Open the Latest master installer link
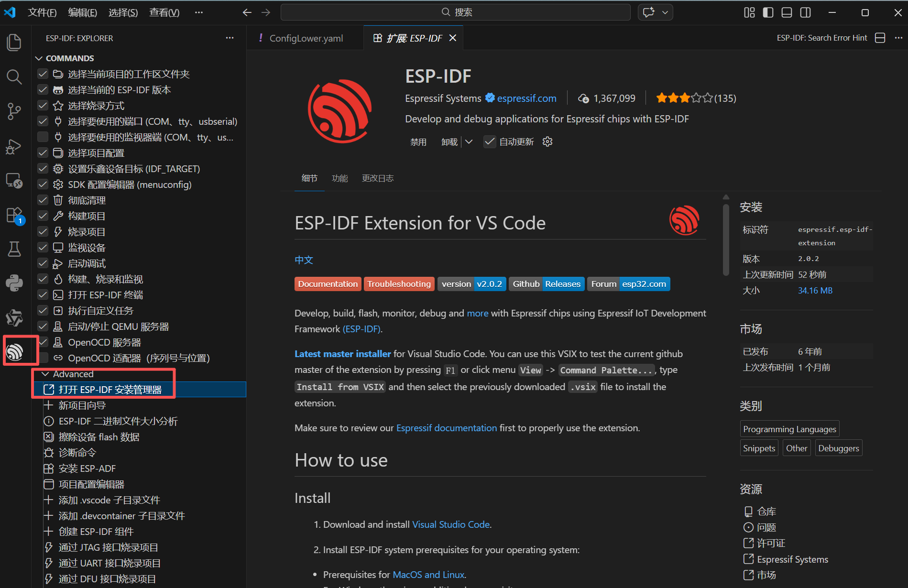Viewport: 908px width, 588px height. pos(342,354)
